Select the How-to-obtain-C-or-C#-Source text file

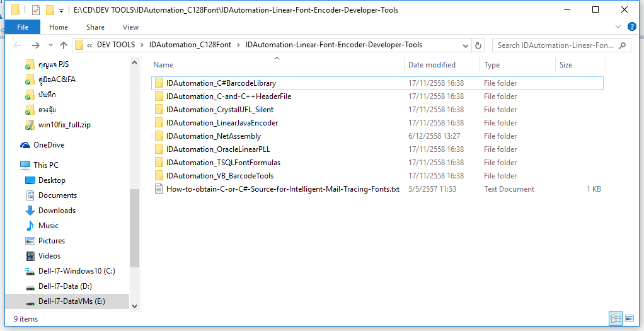[377, 189]
